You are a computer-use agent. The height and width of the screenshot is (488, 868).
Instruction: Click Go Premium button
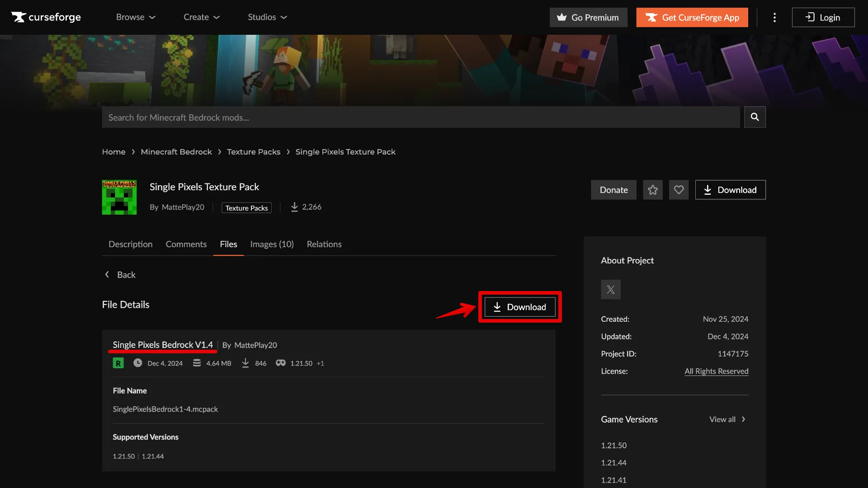point(588,17)
